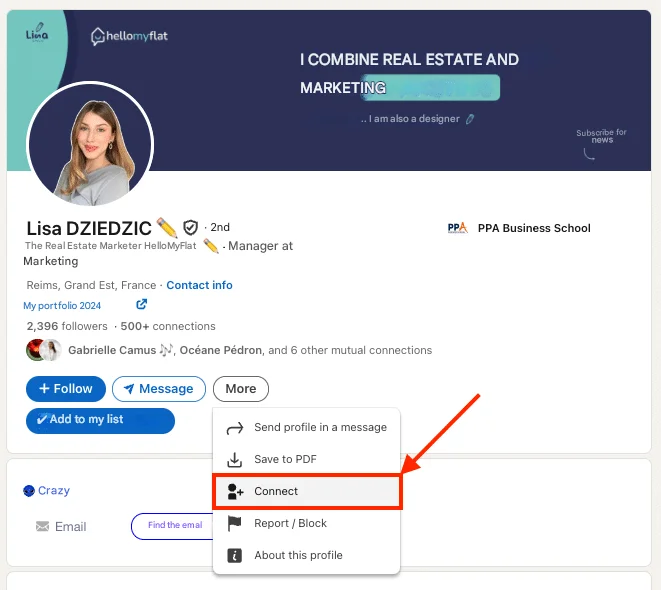Image resolution: width=661 pixels, height=590 pixels.
Task: Click Océane Pédron mutual connection name
Action: click(220, 350)
